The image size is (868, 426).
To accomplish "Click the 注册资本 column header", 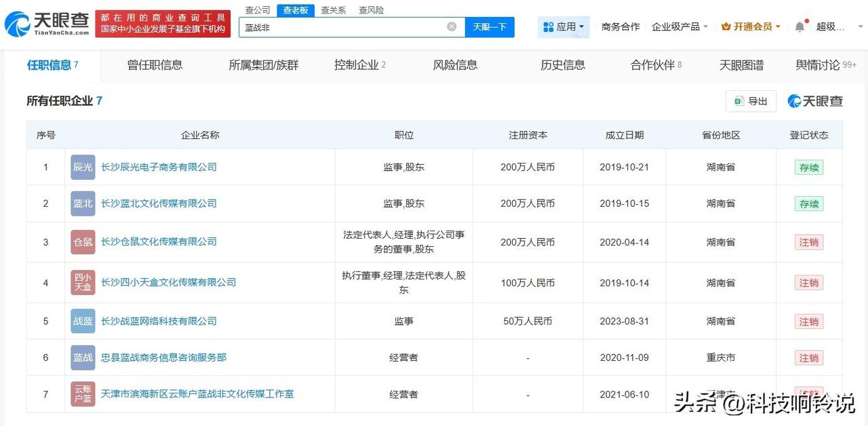I will point(528,135).
